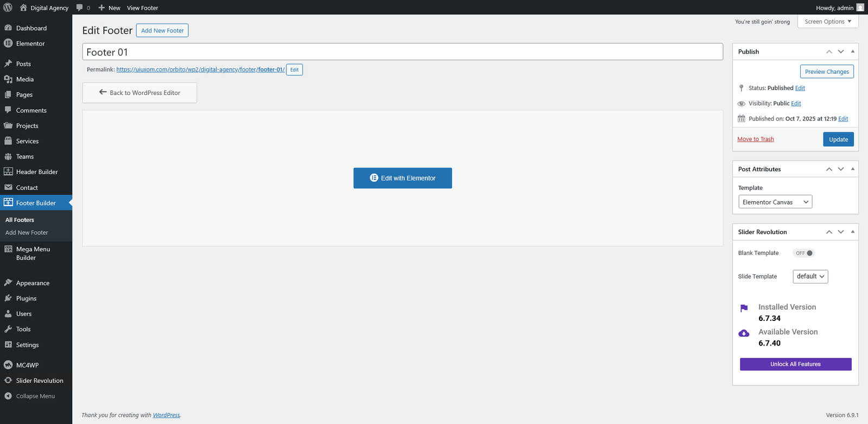The image size is (868, 424).
Task: Click the admin avatar in top bar
Action: coord(860,8)
